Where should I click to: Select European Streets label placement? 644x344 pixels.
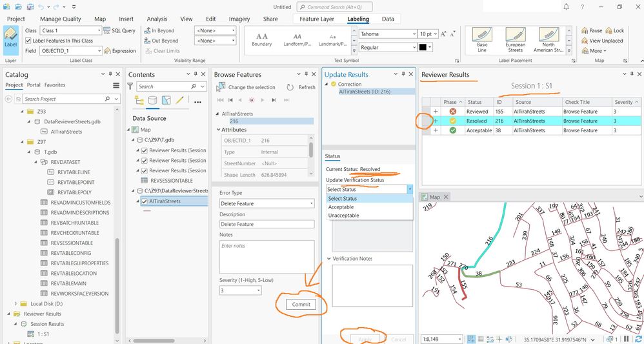pyautogui.click(x=516, y=40)
